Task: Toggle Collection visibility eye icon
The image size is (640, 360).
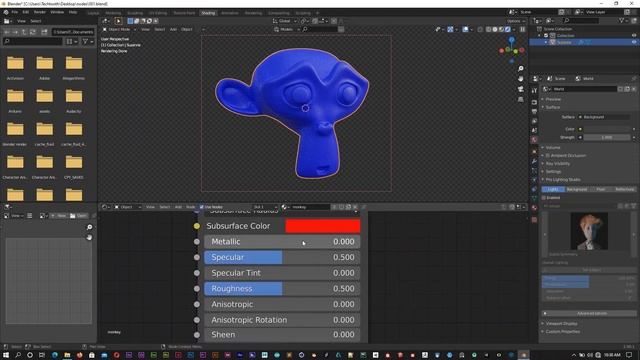Action: 634,36
